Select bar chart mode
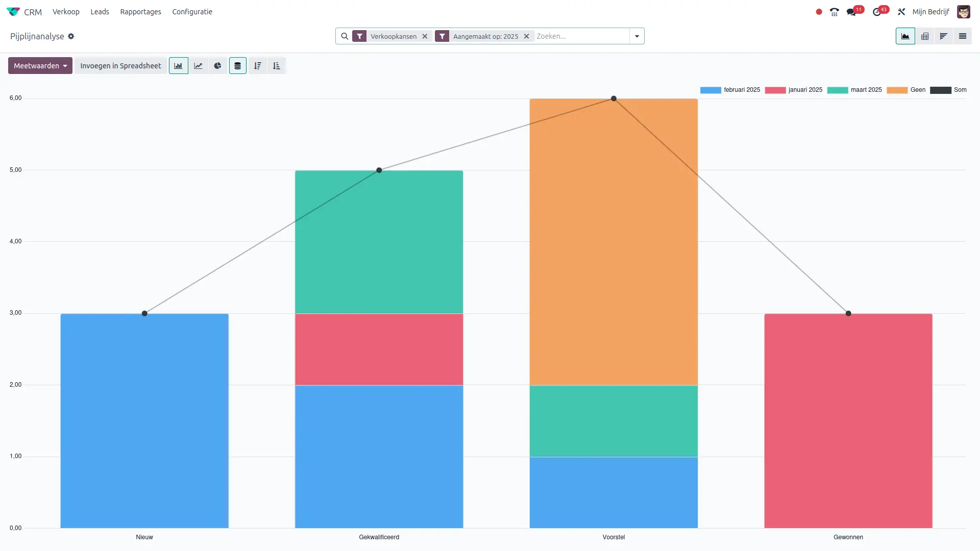The image size is (980, 551). point(179,66)
